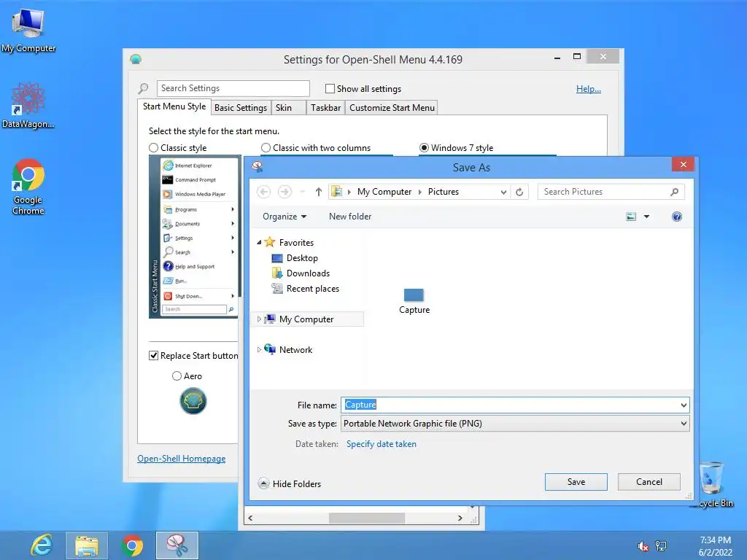Switch to Snipping Tool in the taskbar
The height and width of the screenshot is (560, 747).
point(177,545)
